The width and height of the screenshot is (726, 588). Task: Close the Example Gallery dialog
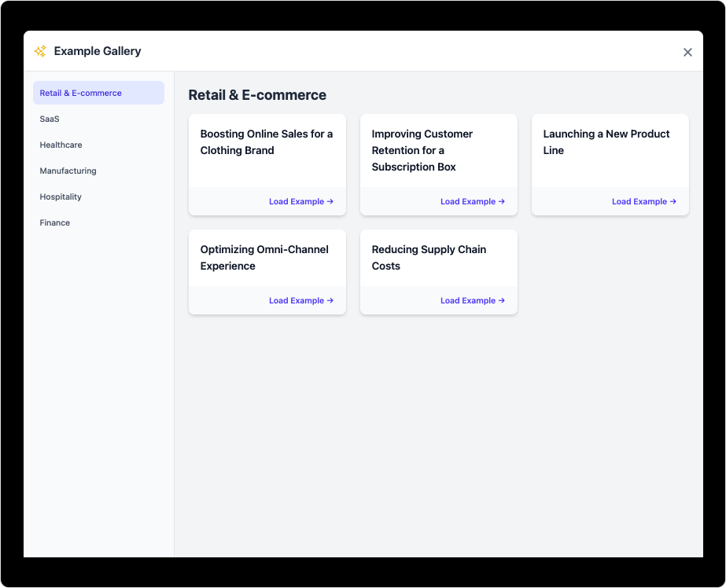point(687,53)
